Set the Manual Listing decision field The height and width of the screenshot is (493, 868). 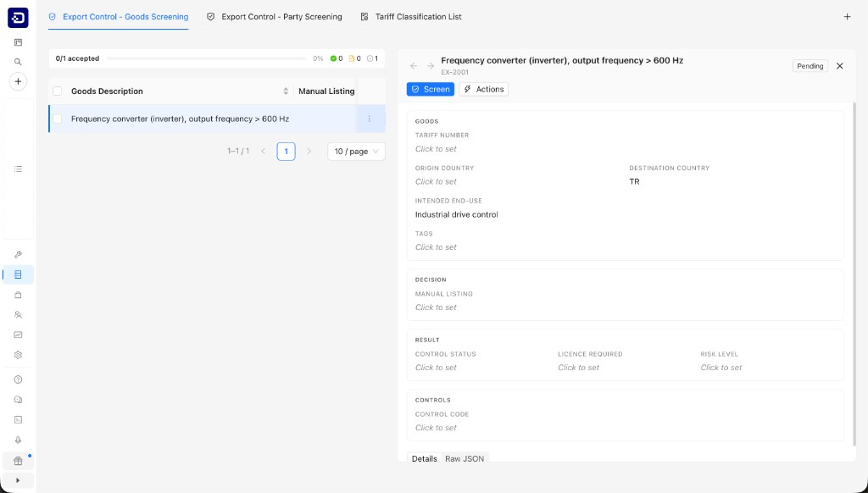pyautogui.click(x=436, y=307)
